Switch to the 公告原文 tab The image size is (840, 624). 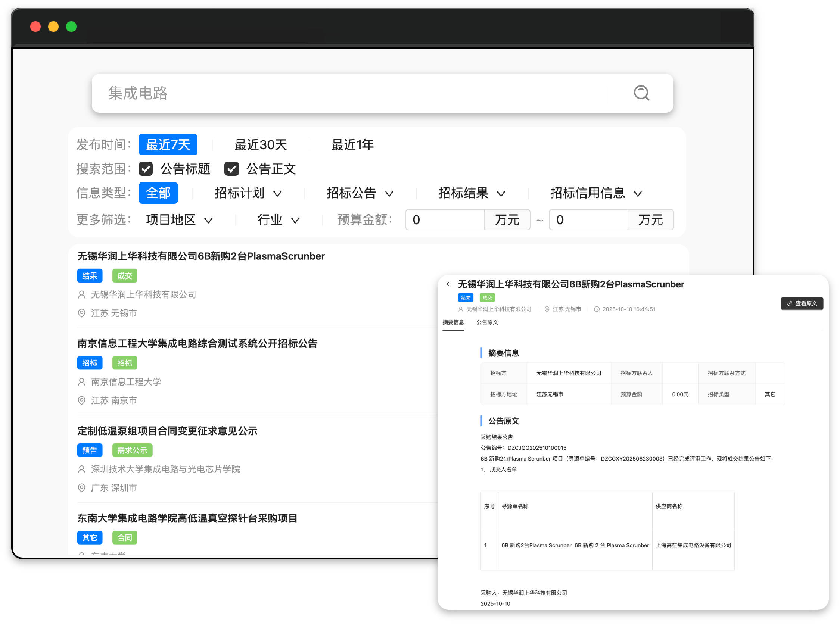pos(487,322)
